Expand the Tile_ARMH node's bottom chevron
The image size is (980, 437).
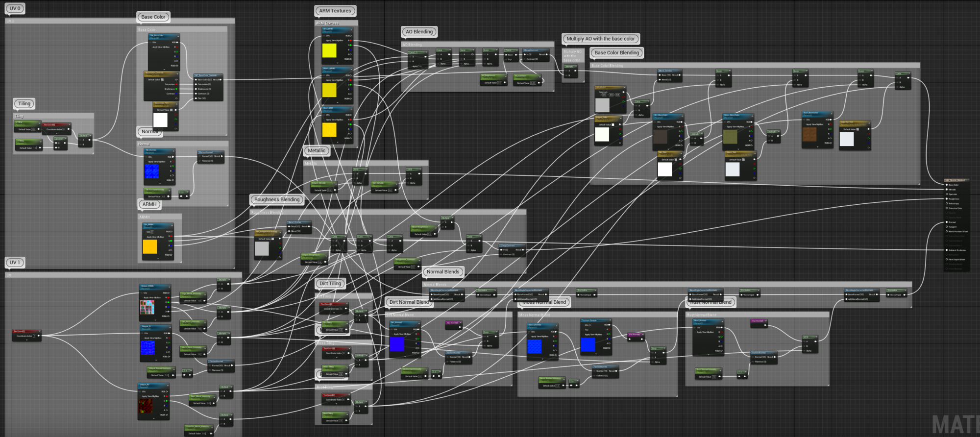coord(159,259)
